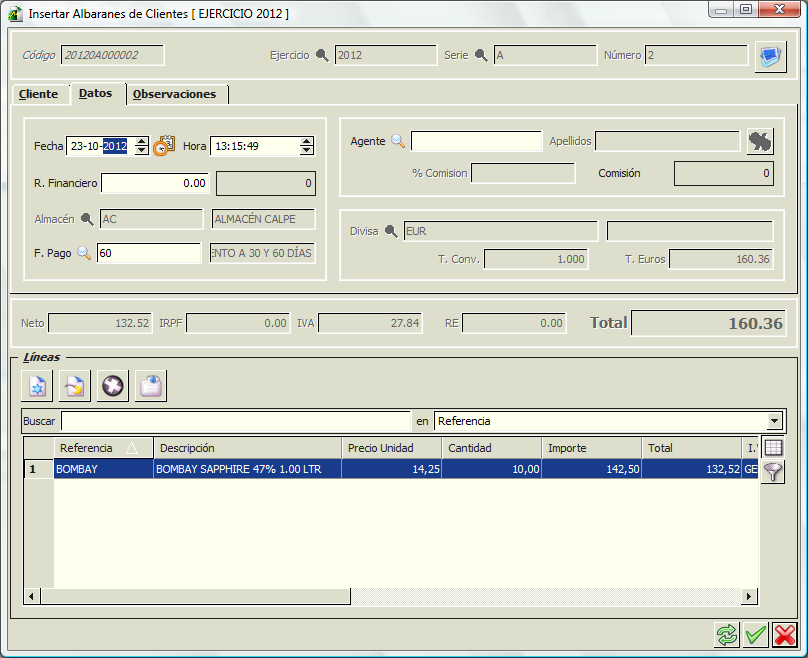Click the Divisa EUR field
Image resolution: width=808 pixels, height=658 pixels.
click(x=500, y=231)
